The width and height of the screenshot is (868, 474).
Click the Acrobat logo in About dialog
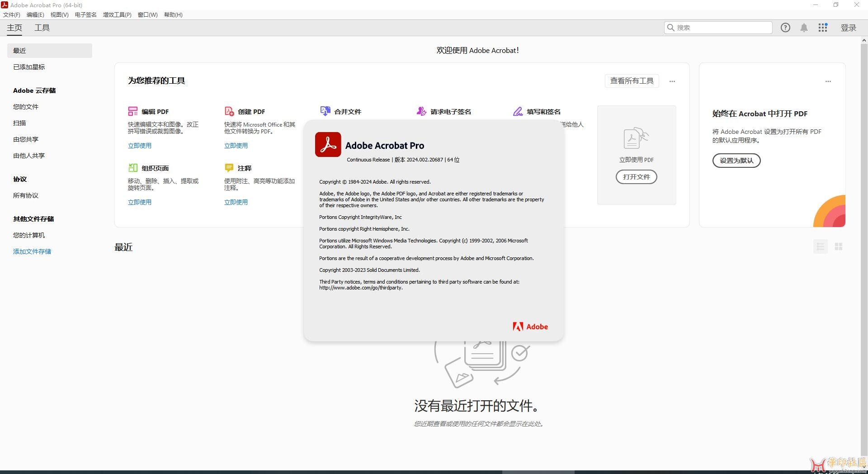tap(328, 144)
